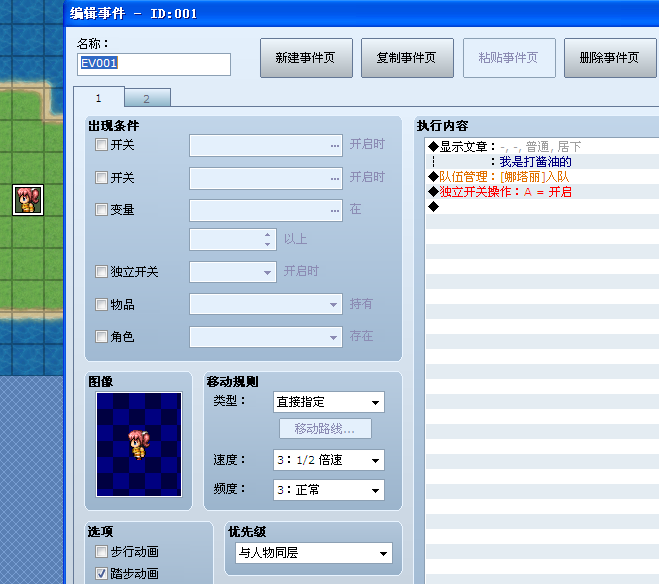Viewport: 659px width, 584px height.
Task: Select the 独立开关操作 A = 开启 command
Action: click(x=542, y=192)
